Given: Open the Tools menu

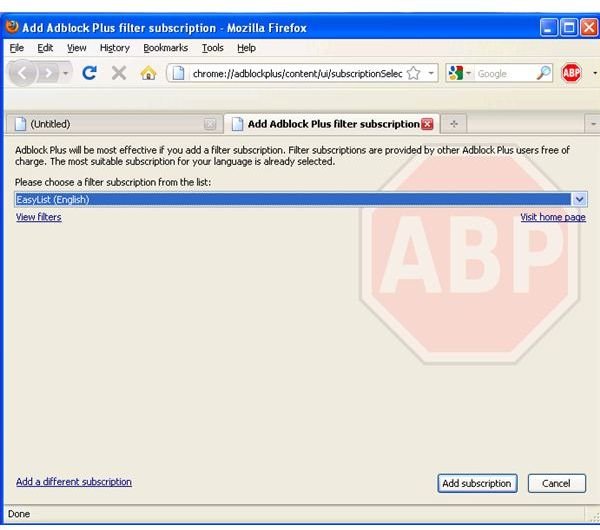Looking at the screenshot, I should pos(213,48).
